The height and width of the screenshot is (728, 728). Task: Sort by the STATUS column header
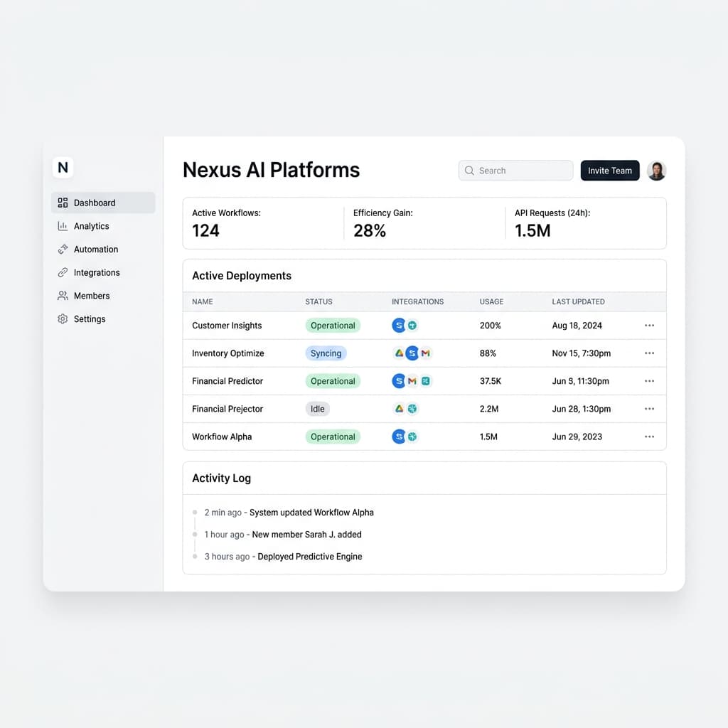click(x=319, y=301)
